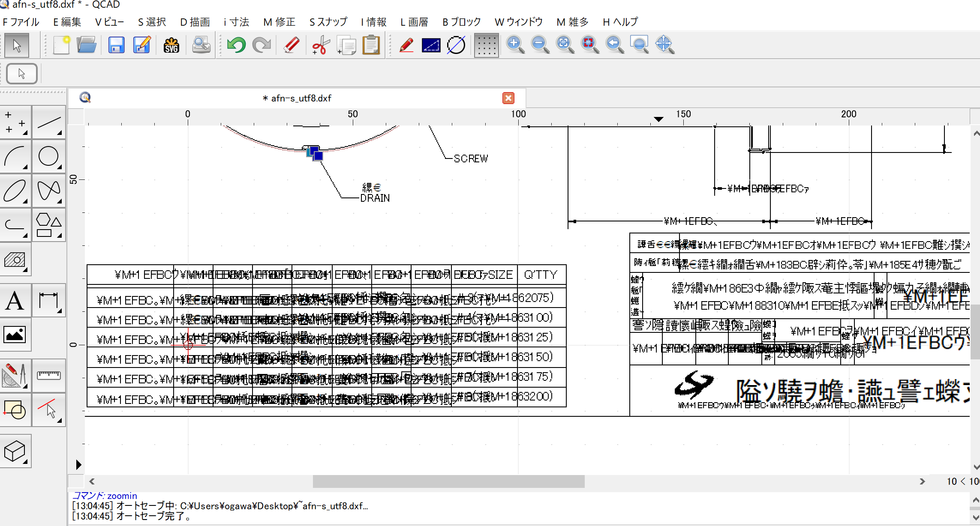
Task: Open the S スナップ menu
Action: click(328, 22)
